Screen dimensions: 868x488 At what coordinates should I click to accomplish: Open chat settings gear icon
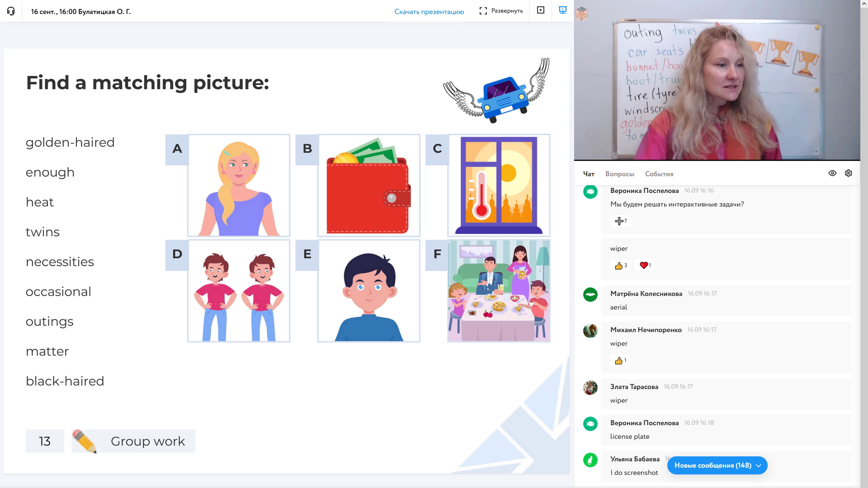(x=848, y=174)
